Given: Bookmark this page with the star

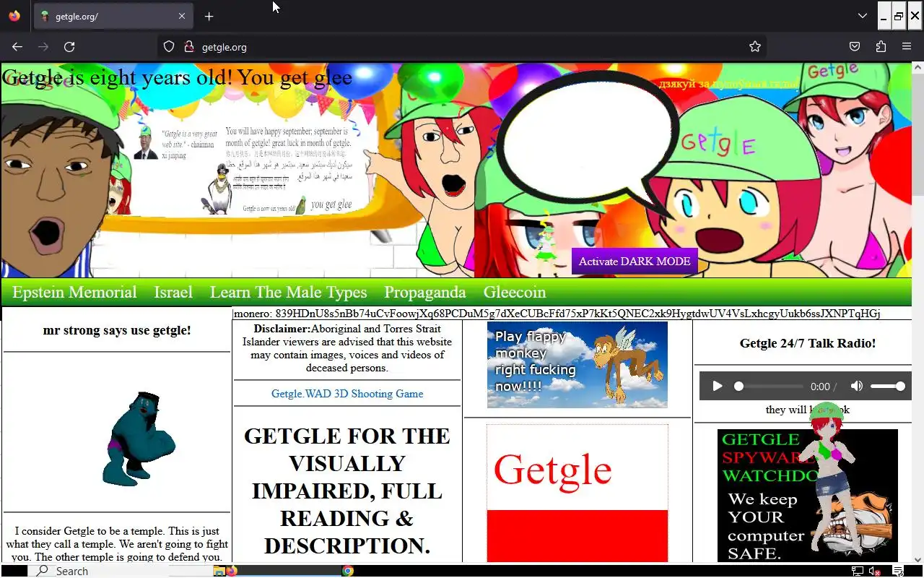Looking at the screenshot, I should tap(755, 47).
